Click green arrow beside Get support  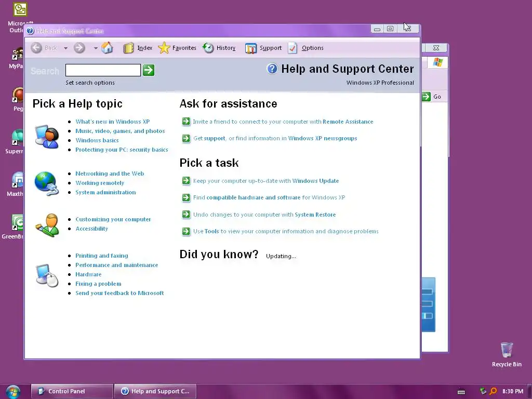pos(186,138)
